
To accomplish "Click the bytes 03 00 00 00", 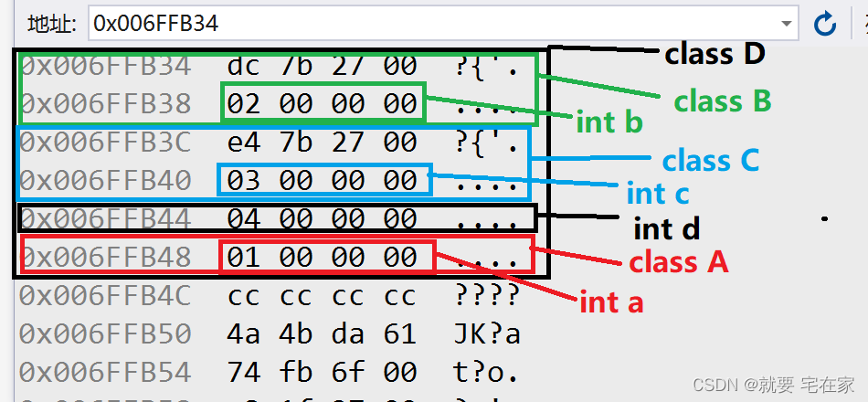I will click(322, 181).
